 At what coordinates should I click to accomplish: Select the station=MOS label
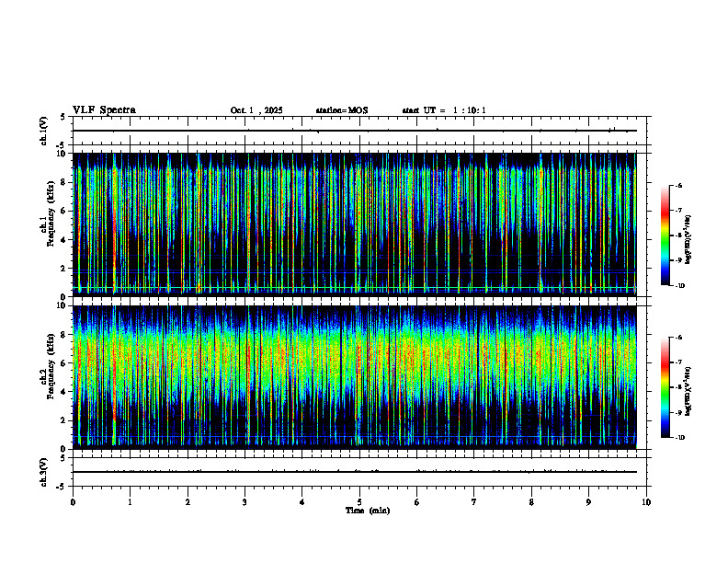tap(342, 110)
